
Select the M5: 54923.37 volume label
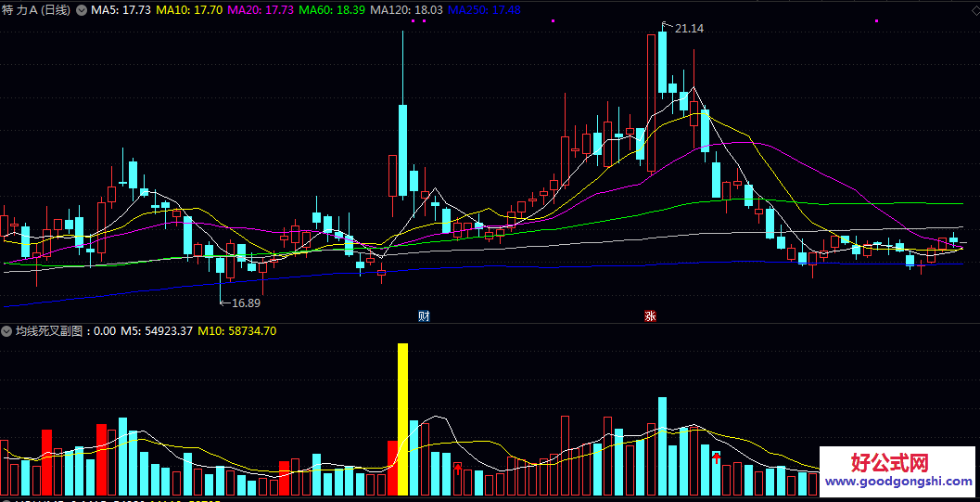[157, 331]
